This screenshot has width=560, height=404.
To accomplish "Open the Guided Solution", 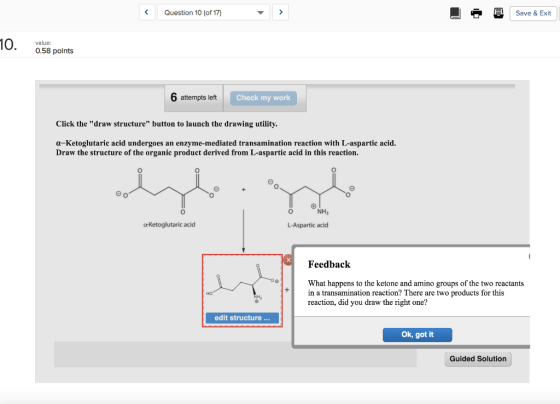I will click(x=478, y=359).
